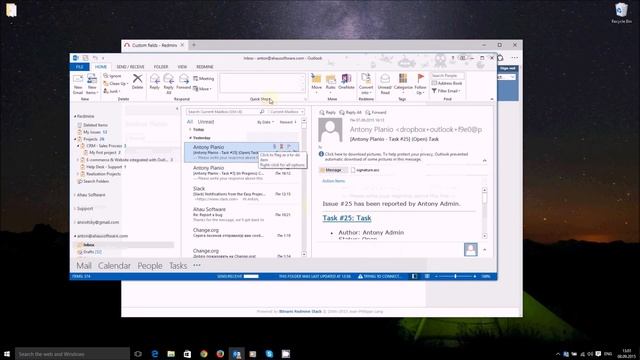Create a New Email from the ribbon
640x360 pixels.
78,84
